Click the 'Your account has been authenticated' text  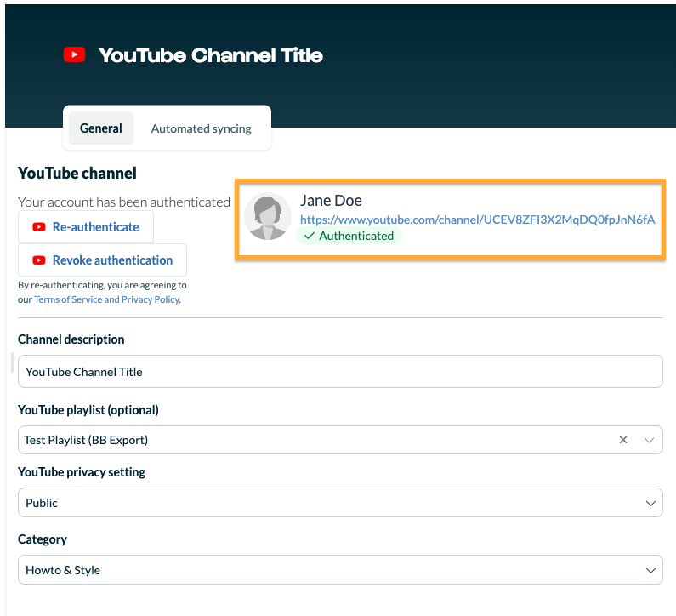click(124, 202)
